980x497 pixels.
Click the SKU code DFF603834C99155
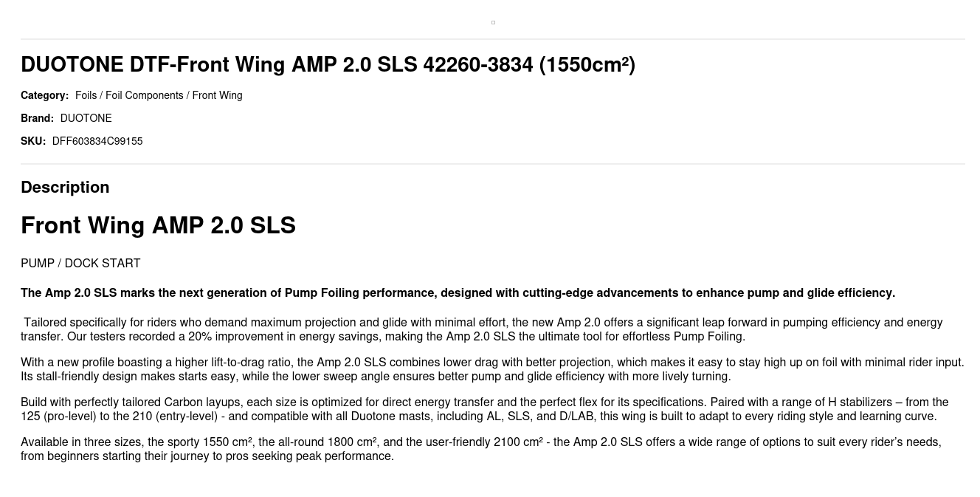(x=97, y=141)
